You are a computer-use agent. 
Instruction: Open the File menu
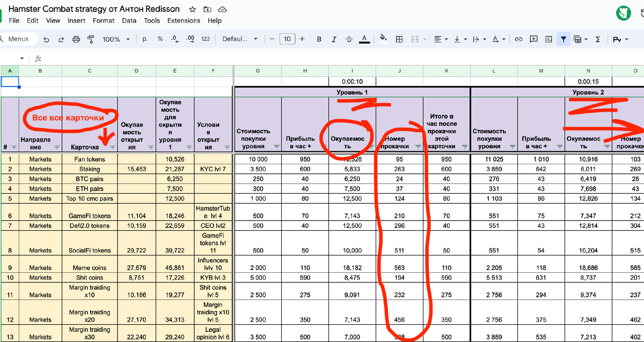tap(14, 20)
